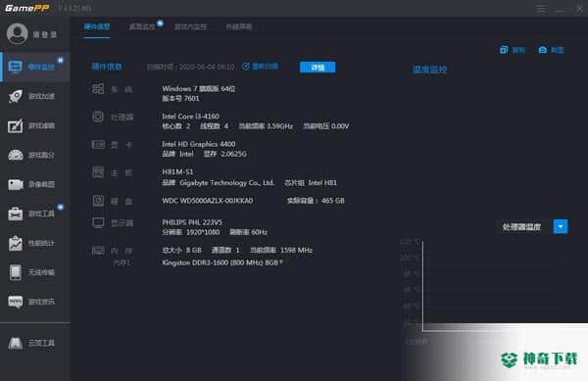This screenshot has width=588, height=381.
Task: Open 无线传输 phone icon in sidebar
Action: coord(16,272)
